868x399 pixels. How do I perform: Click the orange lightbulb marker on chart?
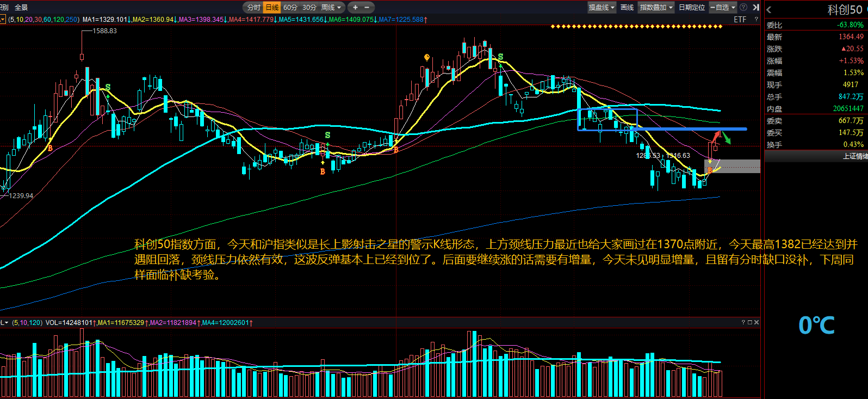click(427, 57)
